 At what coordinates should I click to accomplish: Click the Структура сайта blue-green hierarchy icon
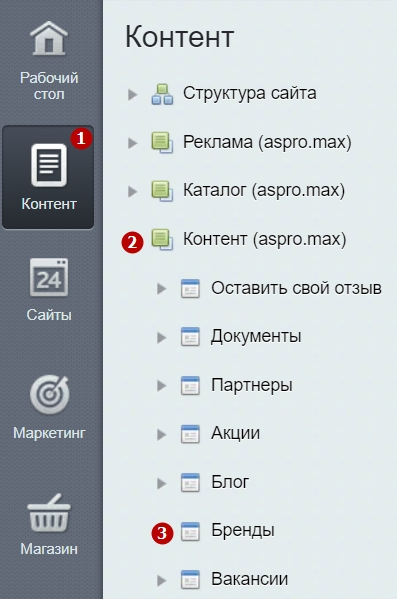pyautogui.click(x=162, y=94)
